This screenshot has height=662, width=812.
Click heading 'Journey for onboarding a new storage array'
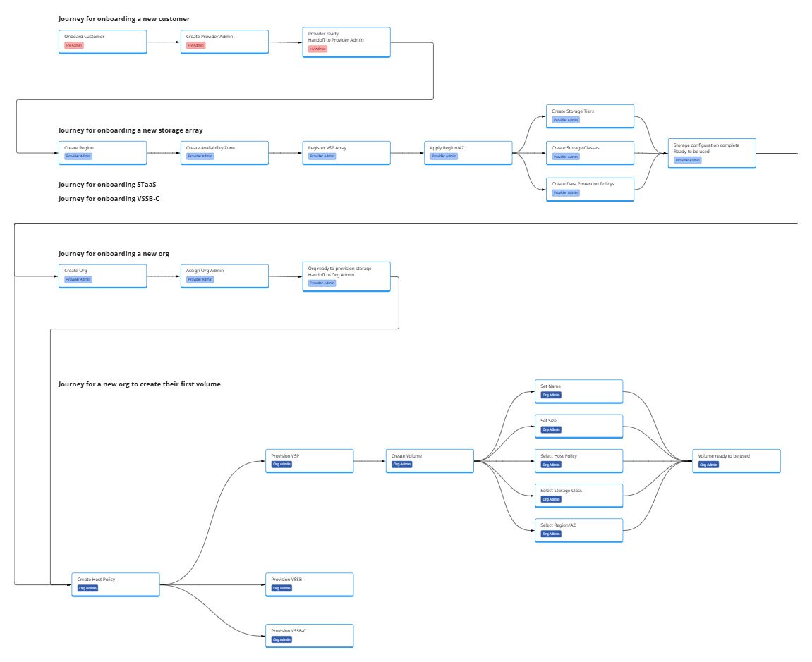click(131, 130)
